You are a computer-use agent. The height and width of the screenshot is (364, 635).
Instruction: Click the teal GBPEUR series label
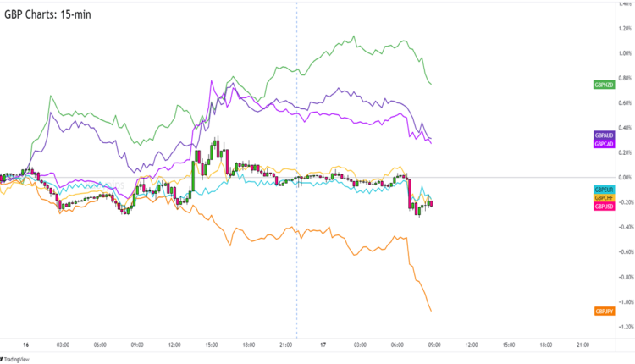(x=605, y=189)
